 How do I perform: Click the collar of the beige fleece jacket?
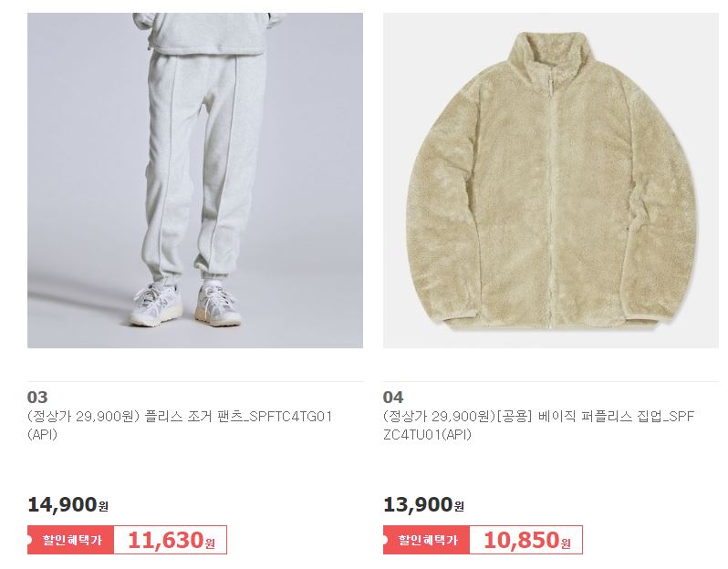point(550,50)
